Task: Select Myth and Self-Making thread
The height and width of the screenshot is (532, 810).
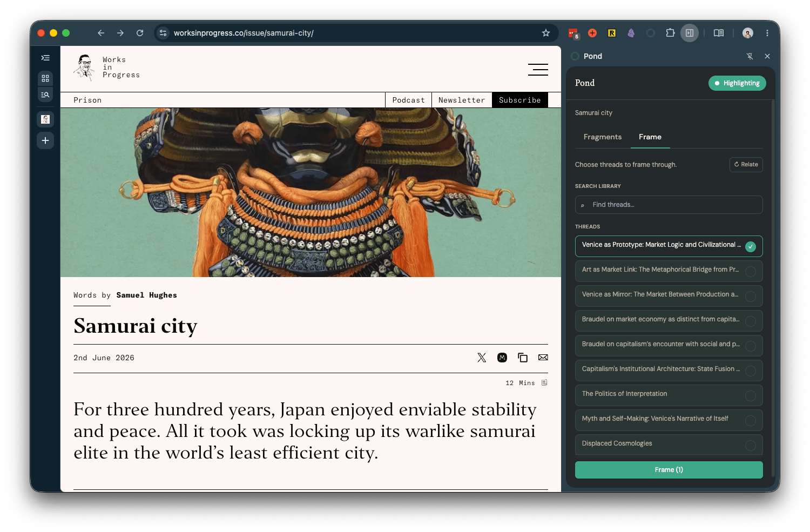Action: [669, 420]
